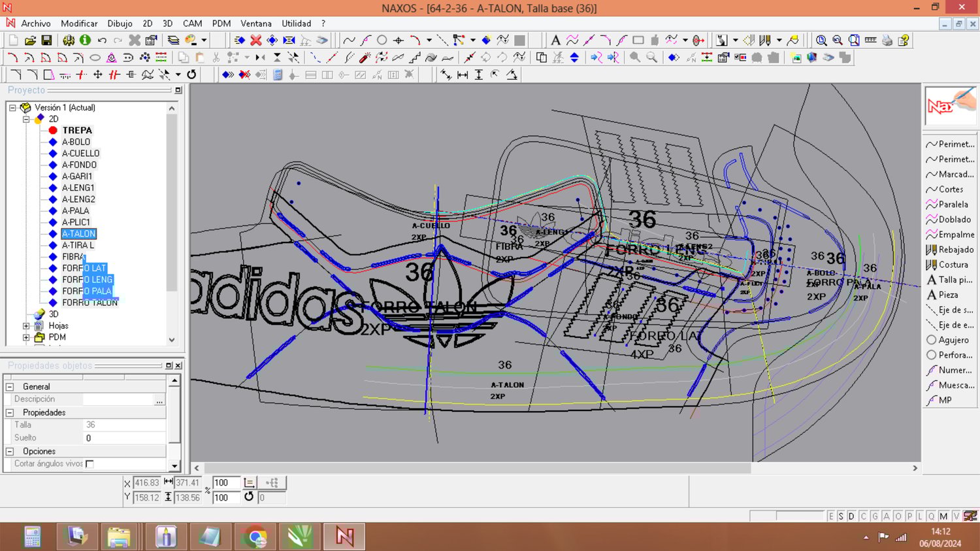The height and width of the screenshot is (551, 980).
Task: Collapse the 2D tree node
Action: (26, 119)
